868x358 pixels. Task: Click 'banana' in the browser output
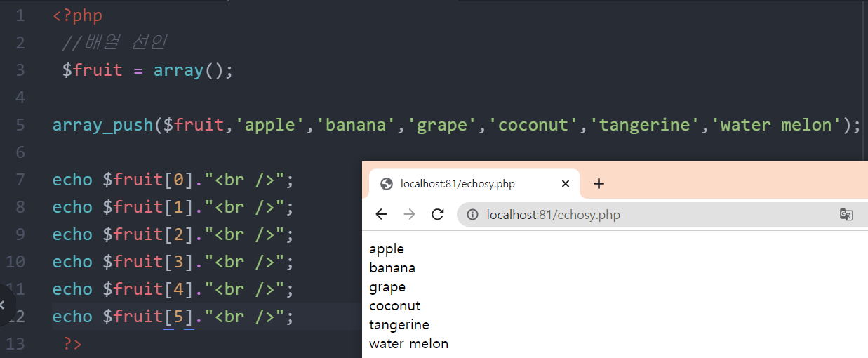392,268
